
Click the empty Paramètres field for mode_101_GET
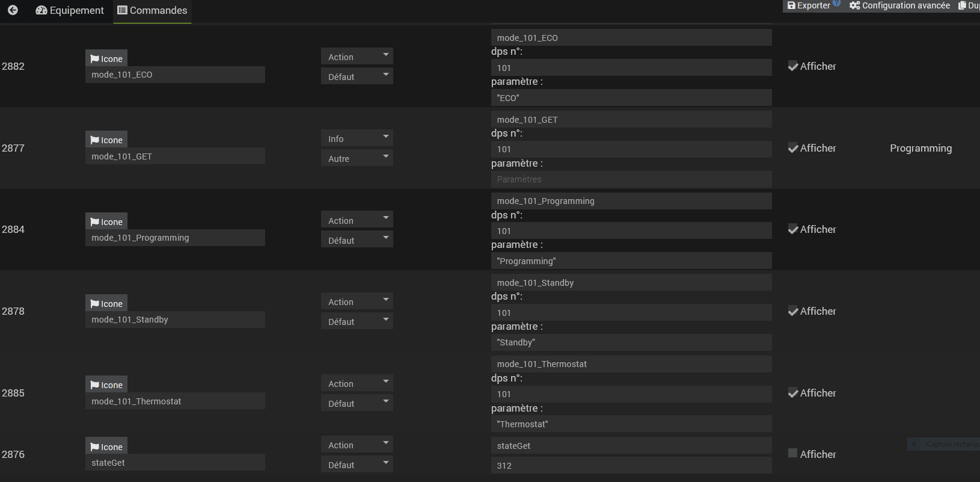click(x=631, y=179)
